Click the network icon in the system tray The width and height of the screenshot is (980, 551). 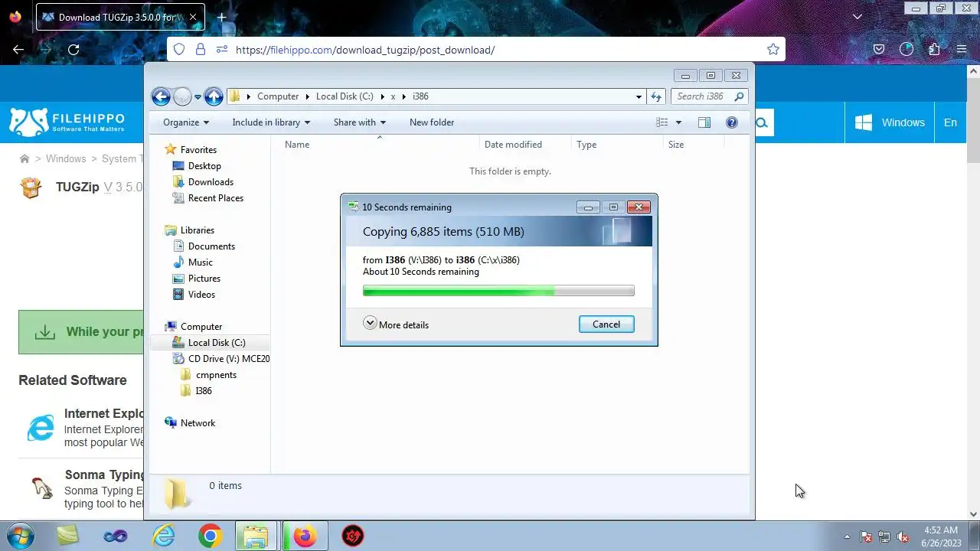pos(884,536)
